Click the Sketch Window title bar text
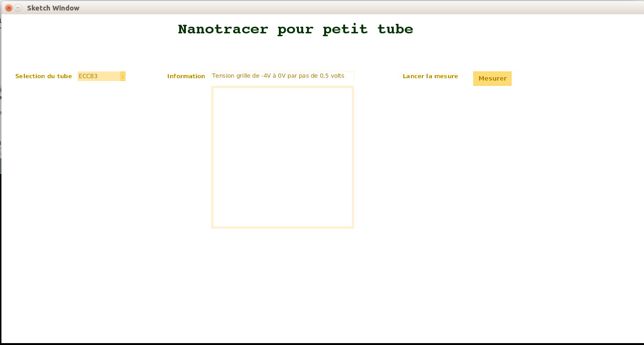Screen dimensions: 644x345 pyautogui.click(x=53, y=8)
